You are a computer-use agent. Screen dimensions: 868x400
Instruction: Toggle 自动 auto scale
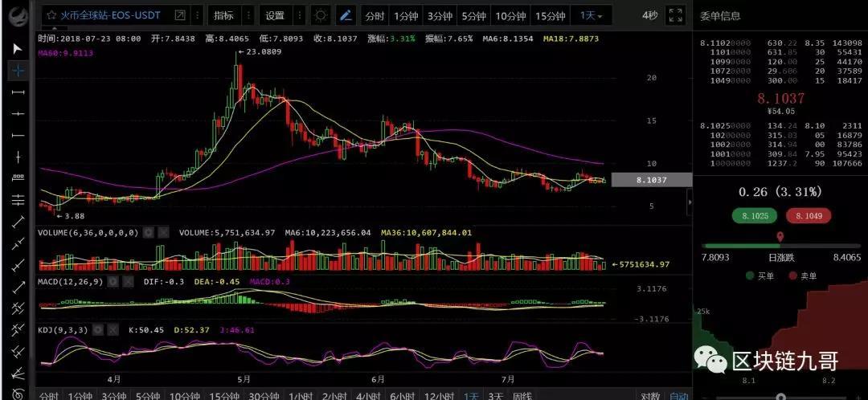(x=678, y=396)
